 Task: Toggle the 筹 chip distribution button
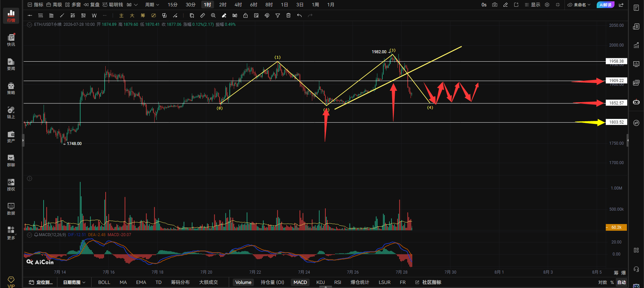[x=143, y=15]
